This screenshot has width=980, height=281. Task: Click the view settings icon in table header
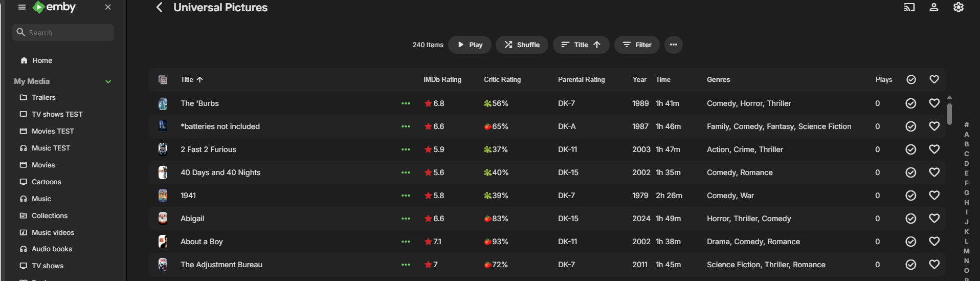click(x=163, y=80)
